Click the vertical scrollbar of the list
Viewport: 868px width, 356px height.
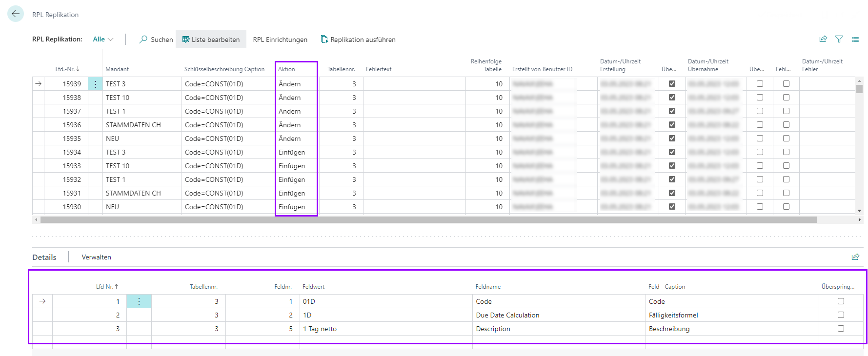[x=859, y=89]
